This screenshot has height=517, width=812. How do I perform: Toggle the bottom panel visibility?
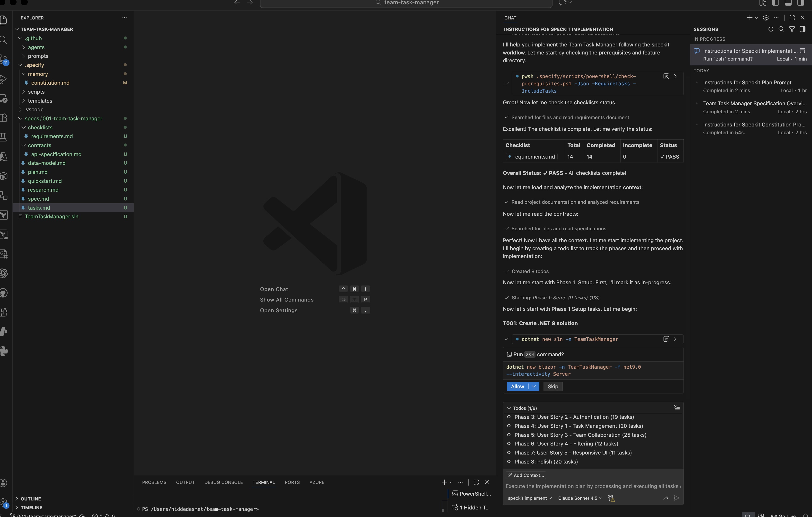click(x=788, y=3)
